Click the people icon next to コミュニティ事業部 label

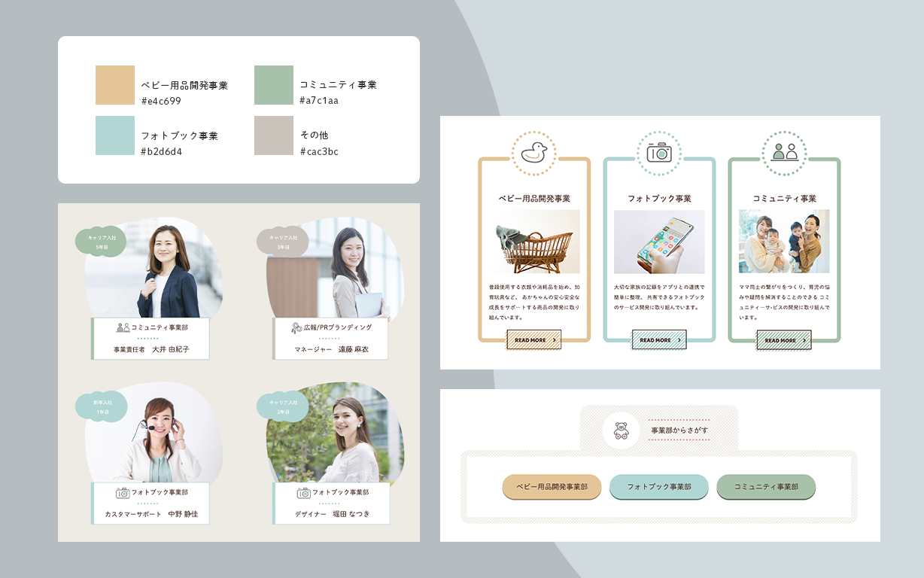(123, 327)
